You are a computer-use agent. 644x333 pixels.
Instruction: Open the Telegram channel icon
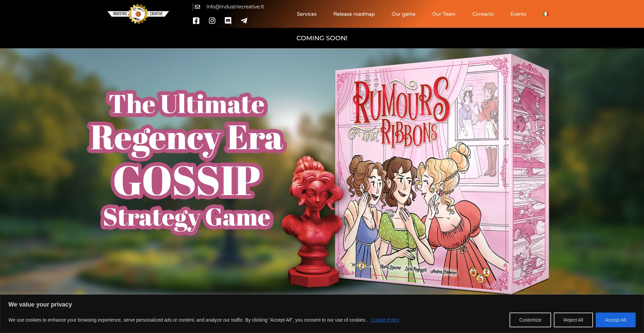(244, 21)
